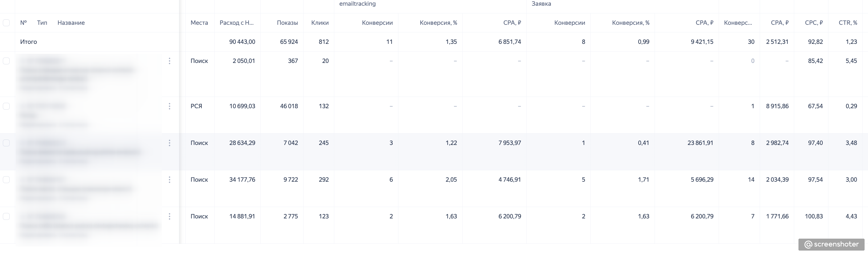Sort by the Клики column header
868x254 pixels.
tap(319, 22)
